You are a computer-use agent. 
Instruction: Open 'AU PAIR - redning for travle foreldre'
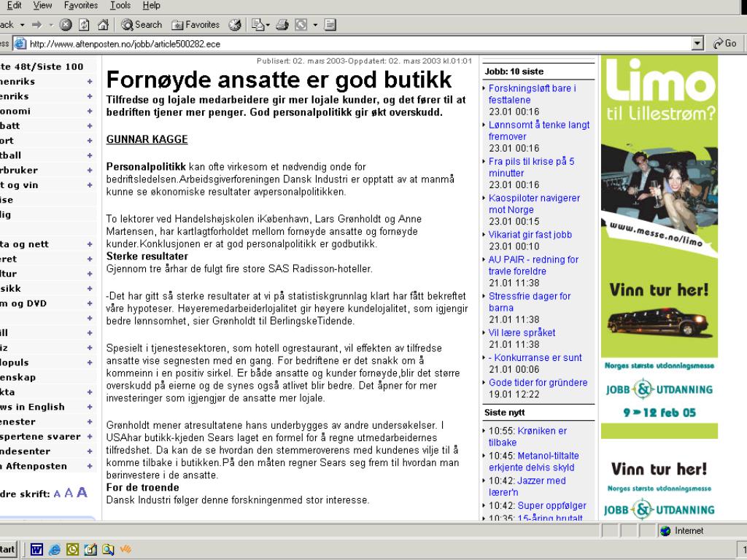tap(533, 265)
